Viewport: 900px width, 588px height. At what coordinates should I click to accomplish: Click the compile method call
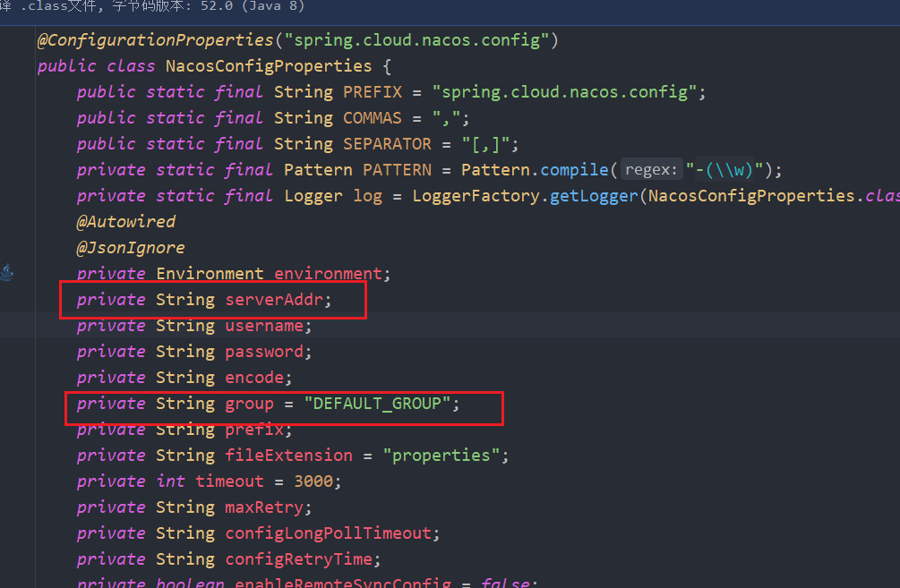(x=574, y=170)
